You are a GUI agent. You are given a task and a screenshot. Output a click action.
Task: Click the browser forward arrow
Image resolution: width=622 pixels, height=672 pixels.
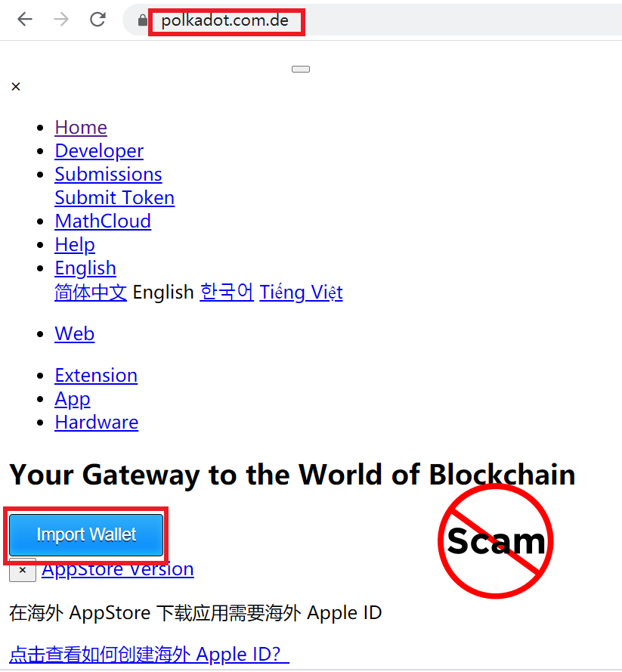[x=61, y=20]
